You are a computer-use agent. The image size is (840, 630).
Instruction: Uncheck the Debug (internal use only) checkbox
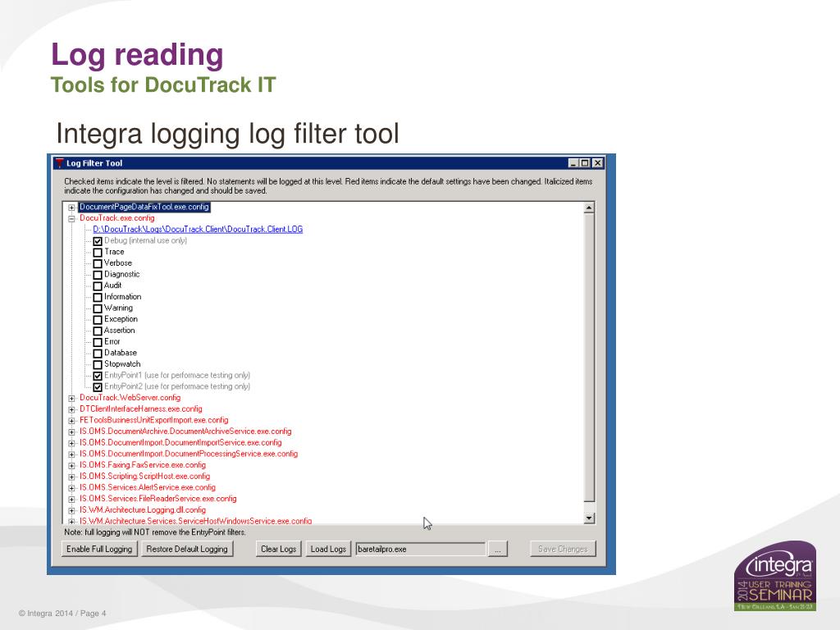(x=98, y=241)
